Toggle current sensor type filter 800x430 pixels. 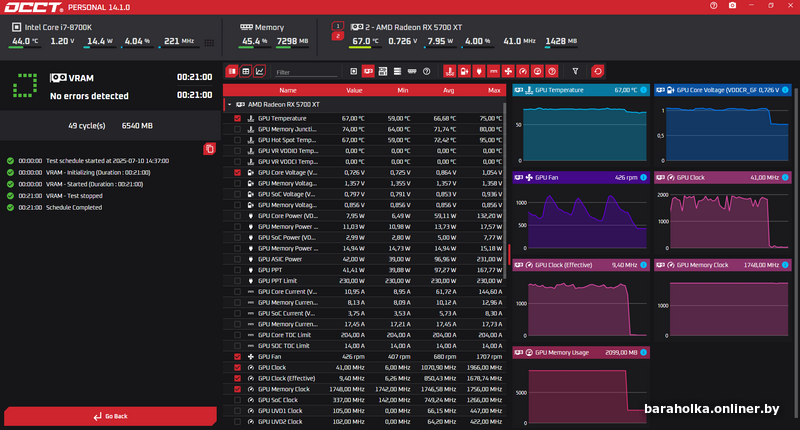493,71
